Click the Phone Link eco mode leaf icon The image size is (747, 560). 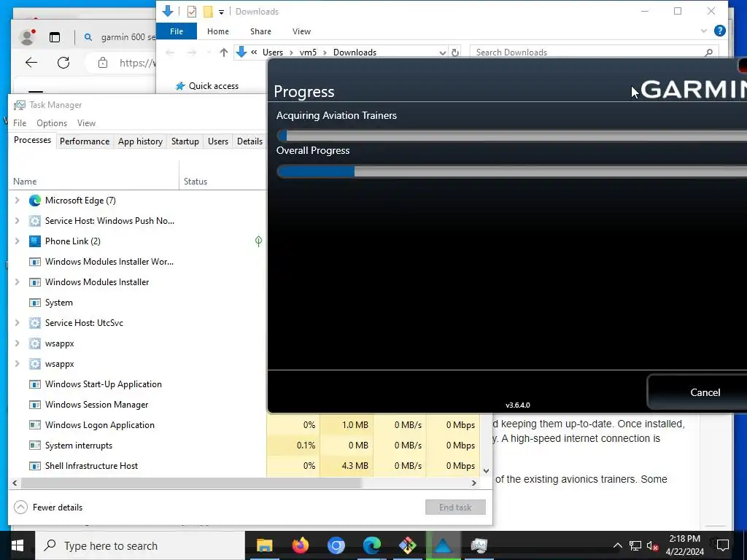point(258,241)
